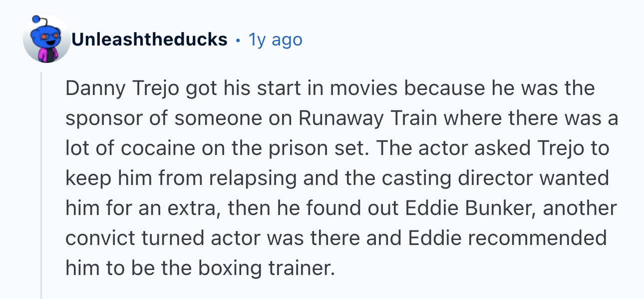644x299 pixels.
Task: Click the 1y ago timestamp
Action: click(276, 39)
